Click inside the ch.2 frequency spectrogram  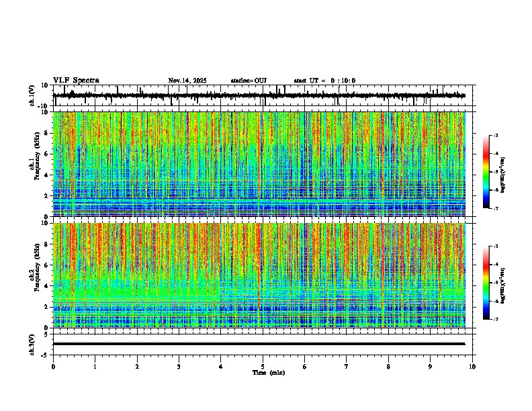pyautogui.click(x=259, y=275)
